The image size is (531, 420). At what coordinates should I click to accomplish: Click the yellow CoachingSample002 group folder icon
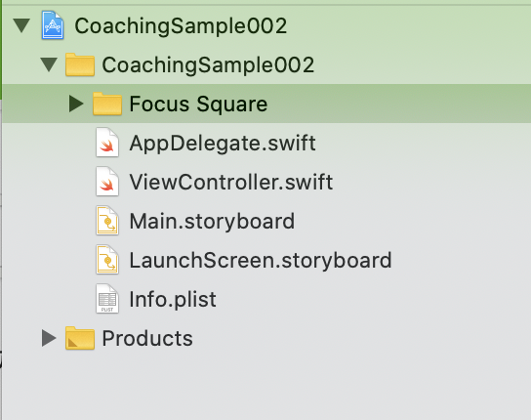click(x=80, y=64)
